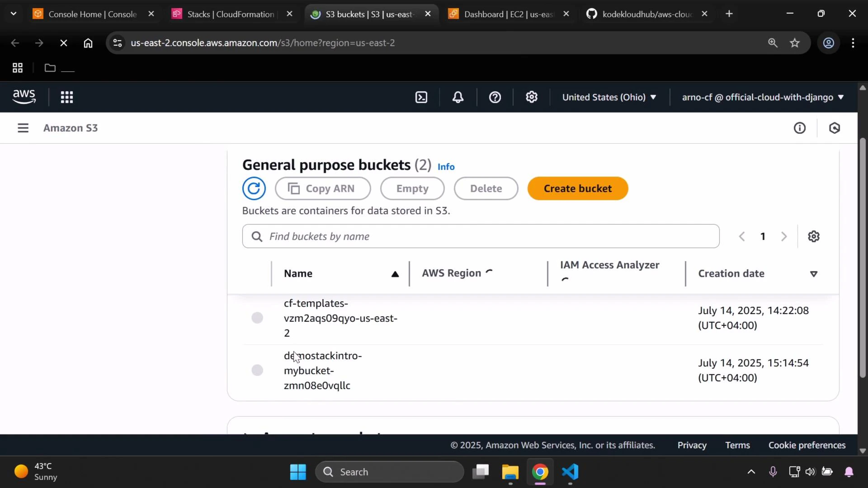The width and height of the screenshot is (868, 488).
Task: Open the arno-cf account menu
Action: pos(762,97)
